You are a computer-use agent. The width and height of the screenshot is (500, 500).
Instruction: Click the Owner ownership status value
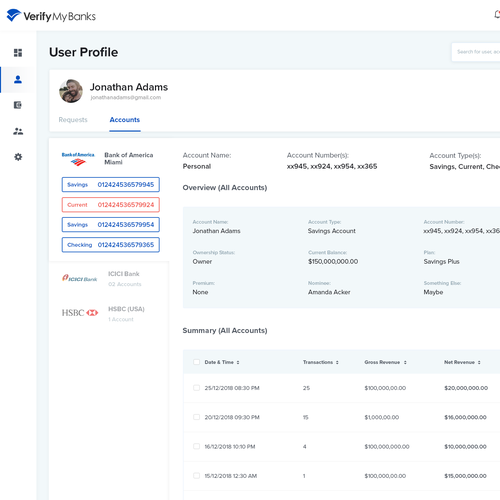[202, 262]
